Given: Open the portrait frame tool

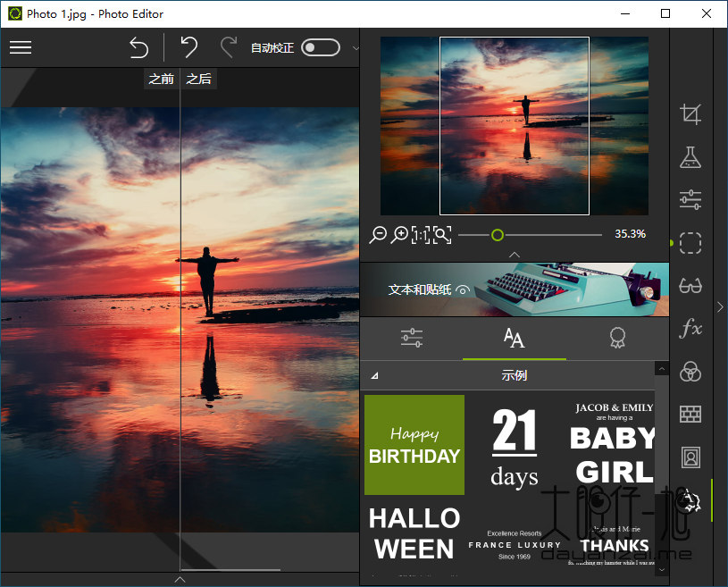Looking at the screenshot, I should pyautogui.click(x=690, y=457).
